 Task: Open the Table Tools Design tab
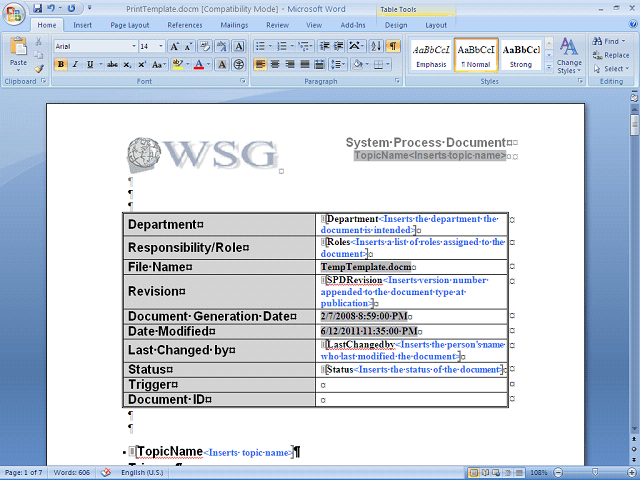pyautogui.click(x=396, y=25)
